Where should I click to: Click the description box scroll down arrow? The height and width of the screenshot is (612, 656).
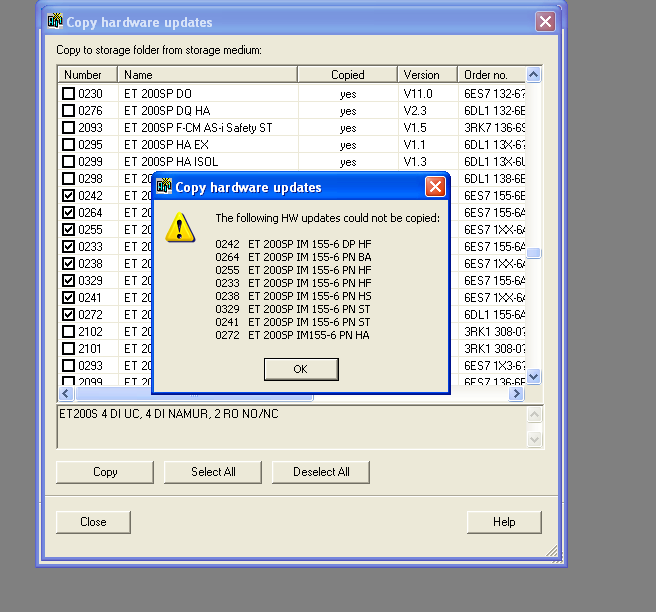point(534,439)
